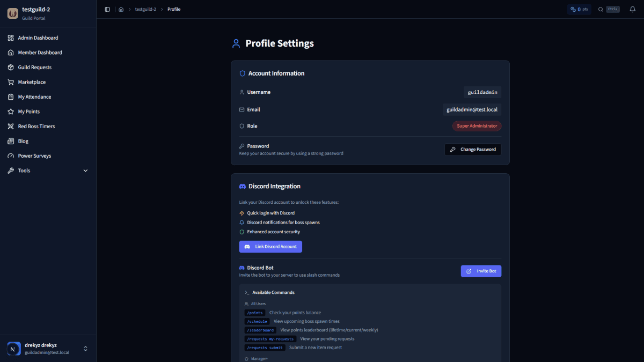Click the My Points star icon
The image size is (644, 362).
[x=11, y=111]
